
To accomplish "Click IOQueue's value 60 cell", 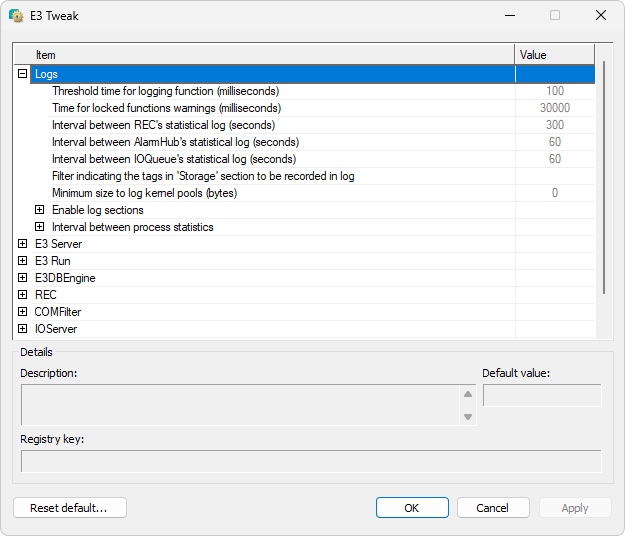I will click(555, 159).
